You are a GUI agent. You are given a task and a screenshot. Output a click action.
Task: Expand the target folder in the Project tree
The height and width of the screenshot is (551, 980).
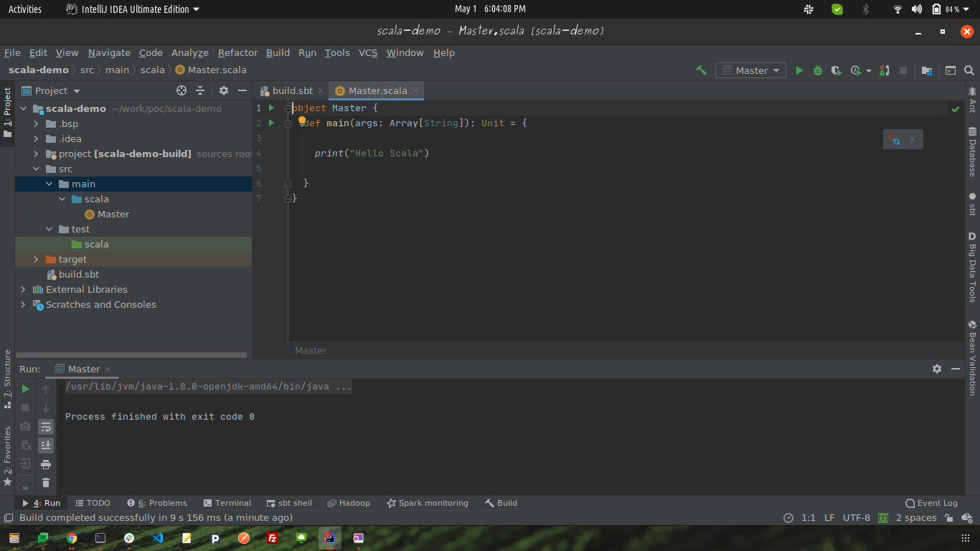click(35, 259)
